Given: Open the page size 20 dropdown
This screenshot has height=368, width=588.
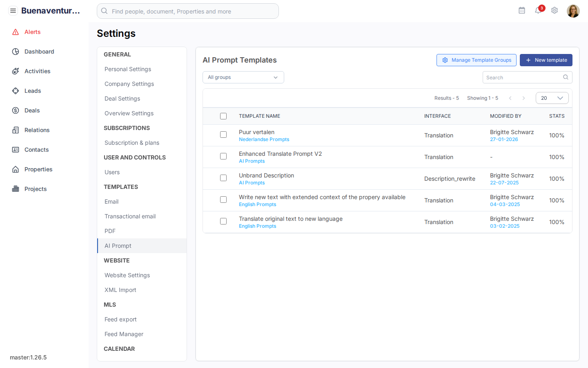Looking at the screenshot, I should (x=552, y=98).
